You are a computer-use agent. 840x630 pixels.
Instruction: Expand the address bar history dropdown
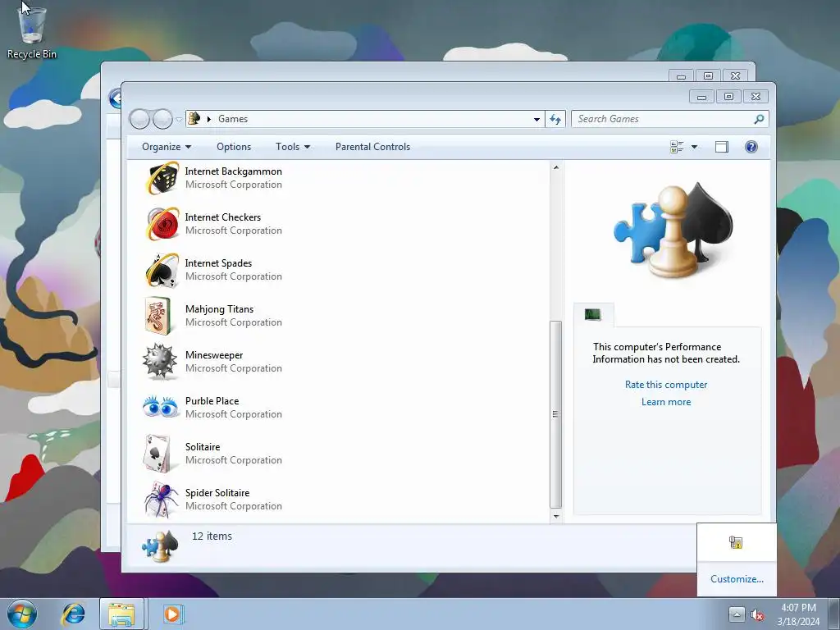coord(536,119)
